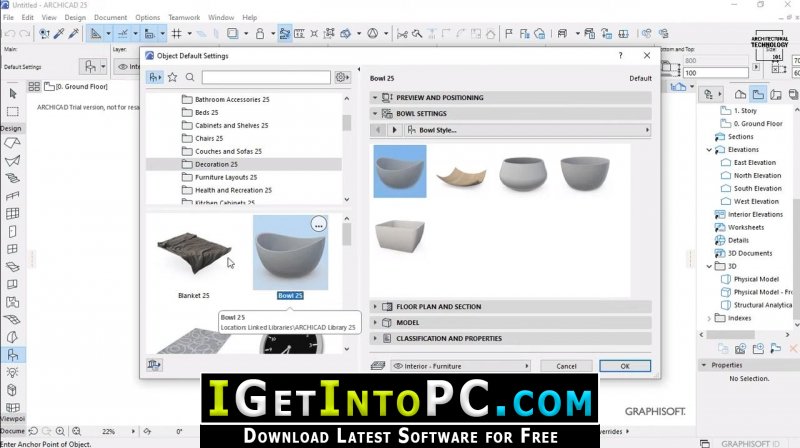Click the Undo arrow icon
Viewport: 800px width, 448px height.
coord(10,34)
